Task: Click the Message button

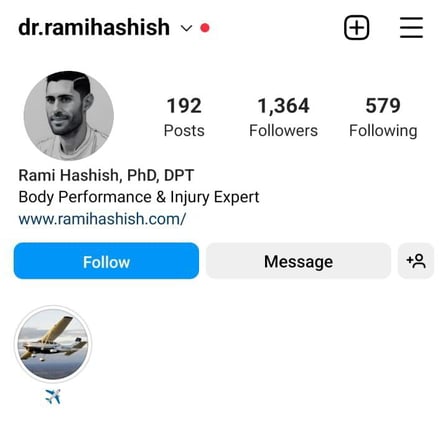Action: (298, 261)
